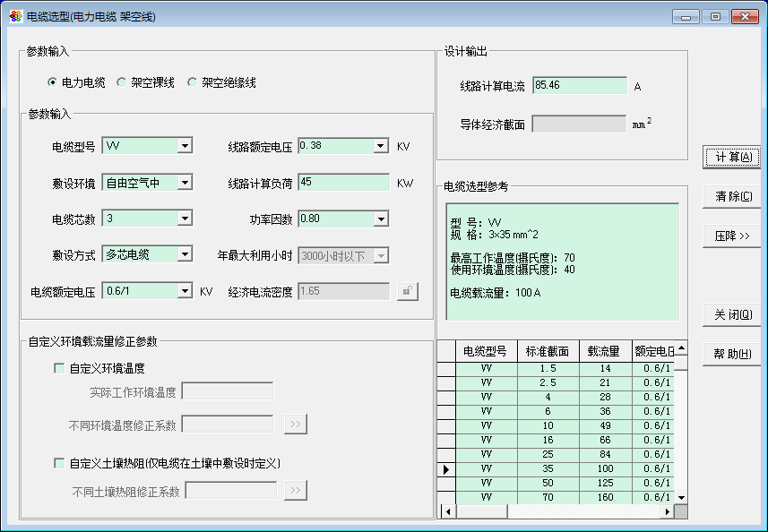768x532 pixels.
Task: Close the 电缆选型 window
Action: [x=745, y=17]
